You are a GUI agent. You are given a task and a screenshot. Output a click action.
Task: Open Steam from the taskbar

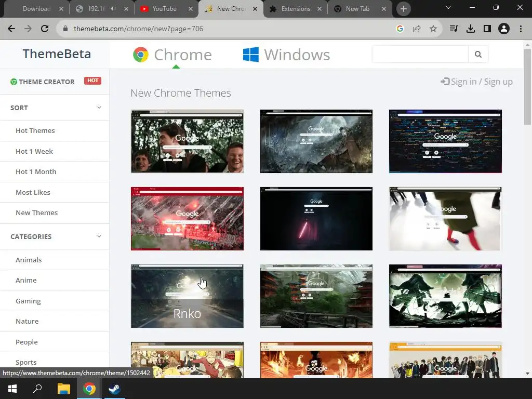pos(114,389)
